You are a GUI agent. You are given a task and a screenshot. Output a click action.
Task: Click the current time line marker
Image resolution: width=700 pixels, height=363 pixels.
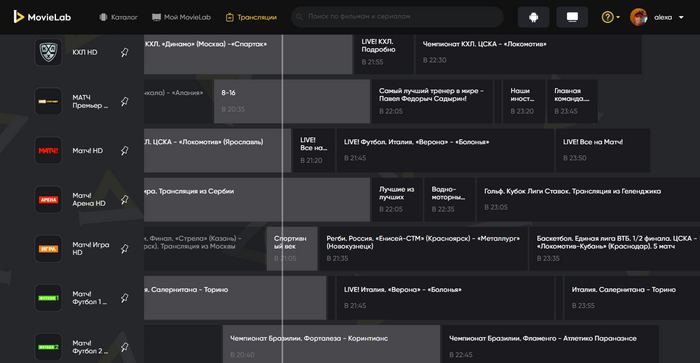tap(282, 199)
